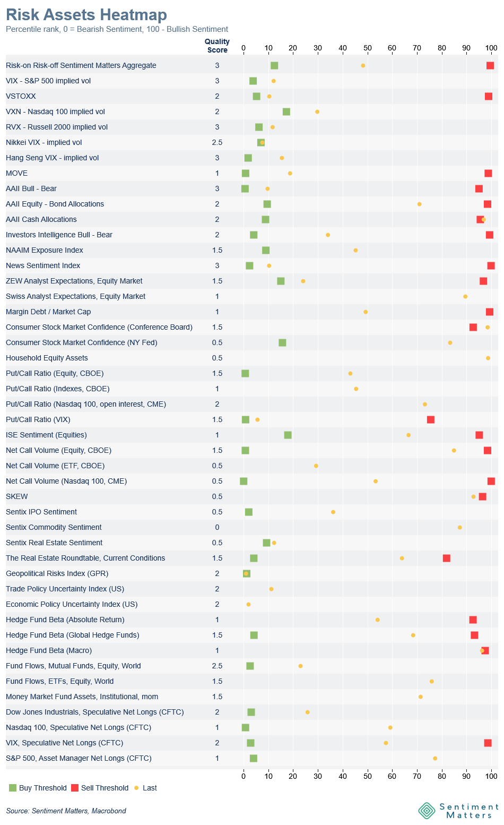This screenshot has height=825, width=504.
Task: Click the green buy marker in the MOVE row
Action: pyautogui.click(x=246, y=174)
